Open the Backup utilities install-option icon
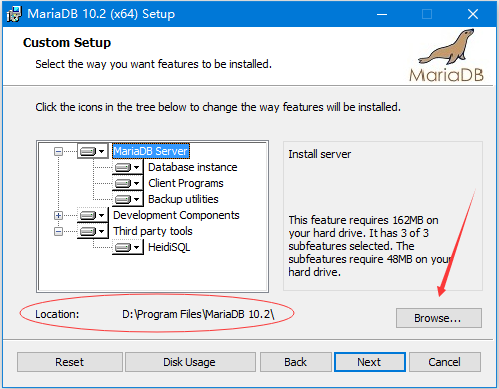This screenshot has width=499, height=389. pyautogui.click(x=128, y=199)
